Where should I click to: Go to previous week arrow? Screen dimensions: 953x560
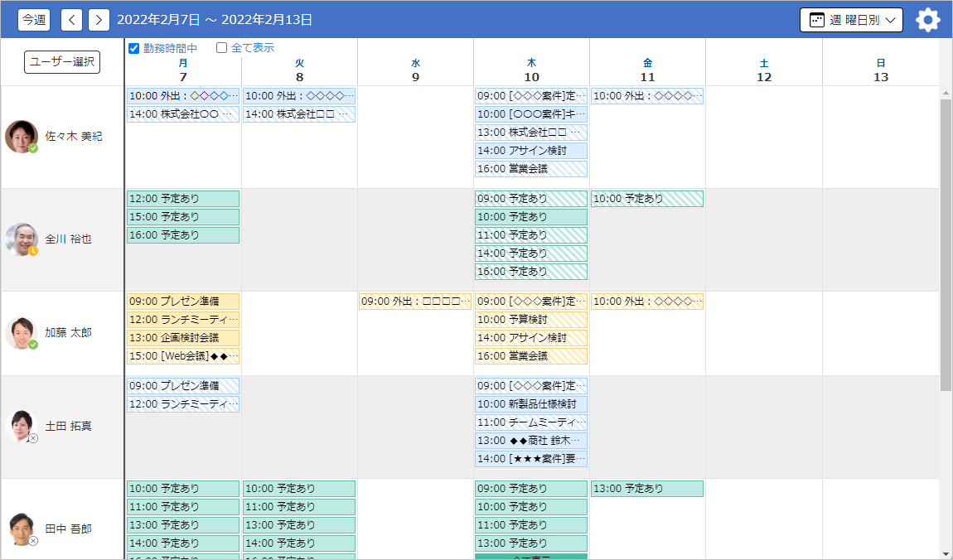pyautogui.click(x=72, y=20)
